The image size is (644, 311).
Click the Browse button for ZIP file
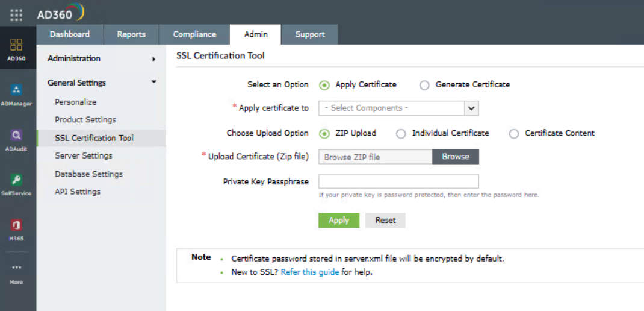coord(456,157)
